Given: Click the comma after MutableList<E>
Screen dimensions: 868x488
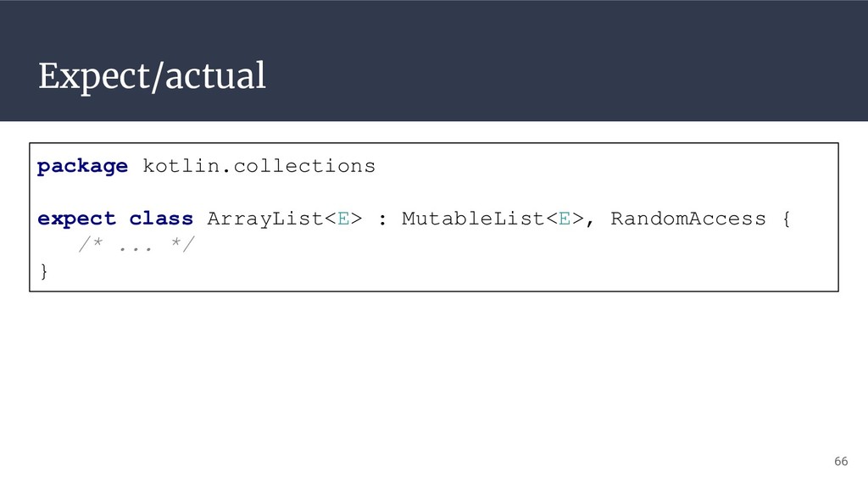Looking at the screenshot, I should (x=590, y=223).
